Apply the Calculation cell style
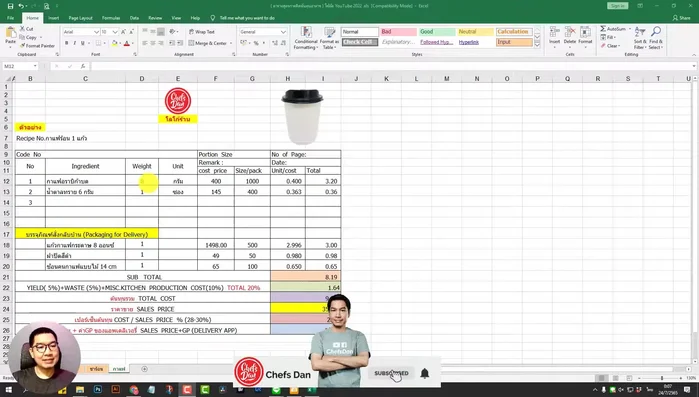This screenshot has width=699, height=397. tap(514, 32)
